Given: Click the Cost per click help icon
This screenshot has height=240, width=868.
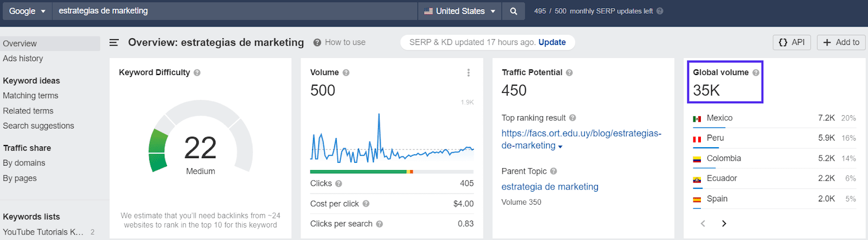Looking at the screenshot, I should [366, 204].
